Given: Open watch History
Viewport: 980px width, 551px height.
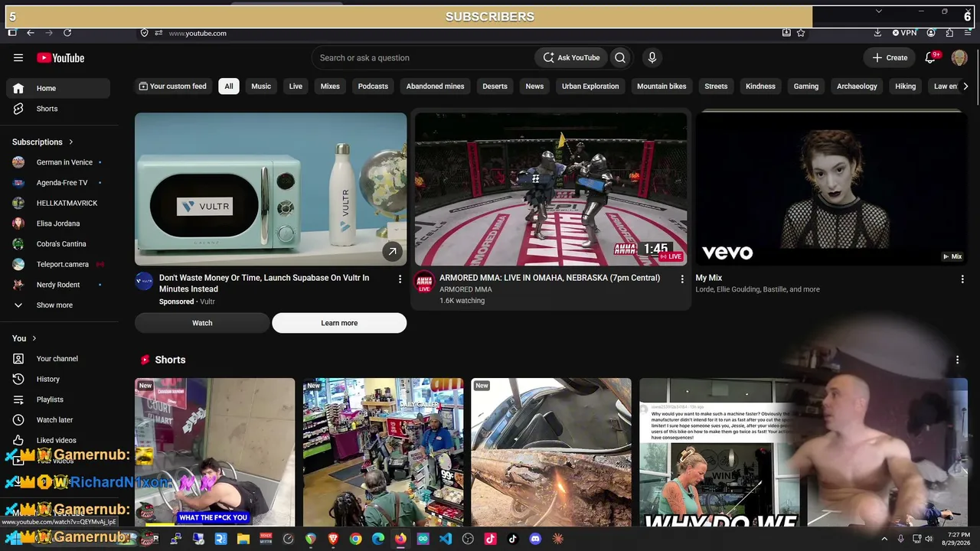Looking at the screenshot, I should (58, 379).
